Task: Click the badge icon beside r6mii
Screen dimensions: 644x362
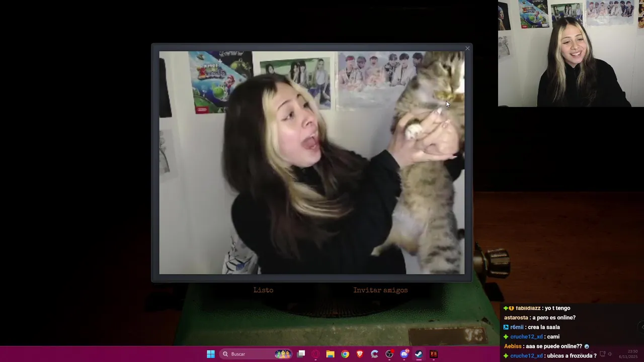Action: pos(506,327)
